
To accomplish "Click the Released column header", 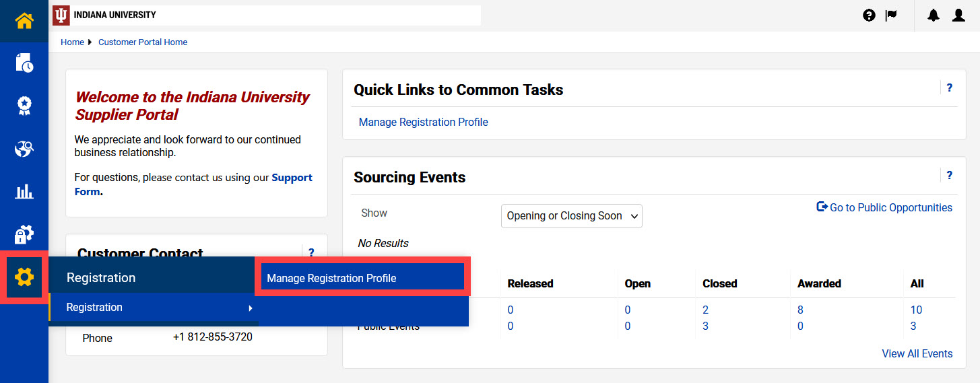I will 530,284.
